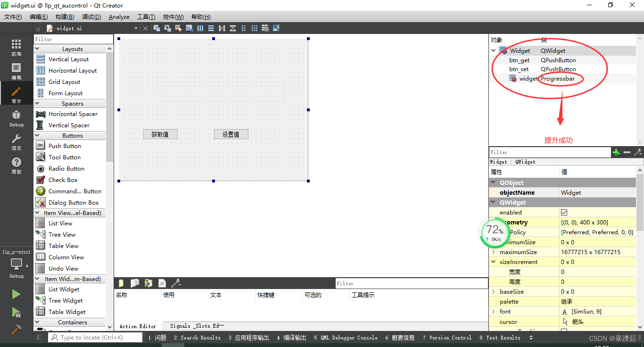The width and height of the screenshot is (644, 347).
Task: Expand the font property
Action: pos(494,312)
